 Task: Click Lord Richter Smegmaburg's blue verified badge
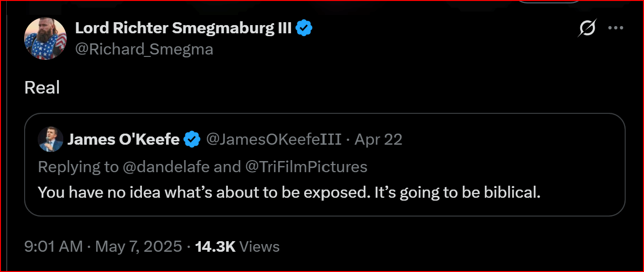coord(304,28)
